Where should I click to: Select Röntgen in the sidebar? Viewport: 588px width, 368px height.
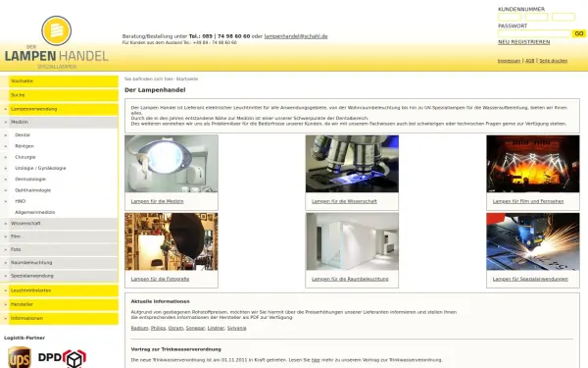(24, 146)
